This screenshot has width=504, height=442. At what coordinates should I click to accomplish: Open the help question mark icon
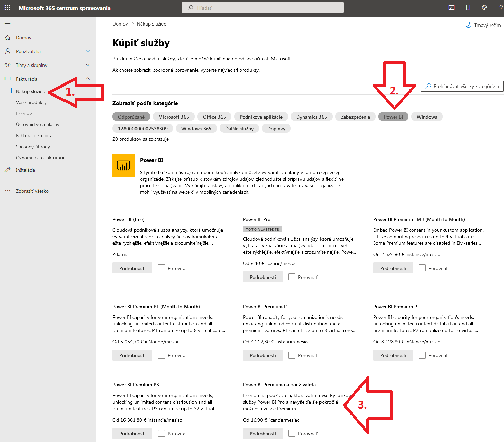pos(501,8)
